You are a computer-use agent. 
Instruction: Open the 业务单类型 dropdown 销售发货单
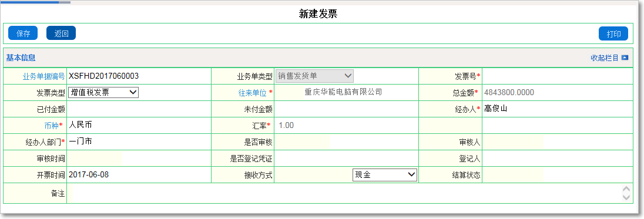click(314, 76)
